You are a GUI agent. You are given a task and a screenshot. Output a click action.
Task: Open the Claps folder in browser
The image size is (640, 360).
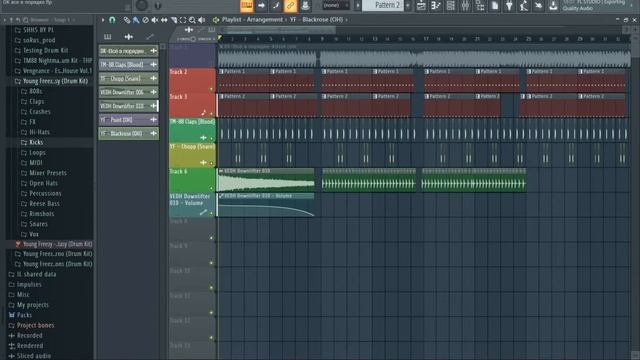pos(36,101)
